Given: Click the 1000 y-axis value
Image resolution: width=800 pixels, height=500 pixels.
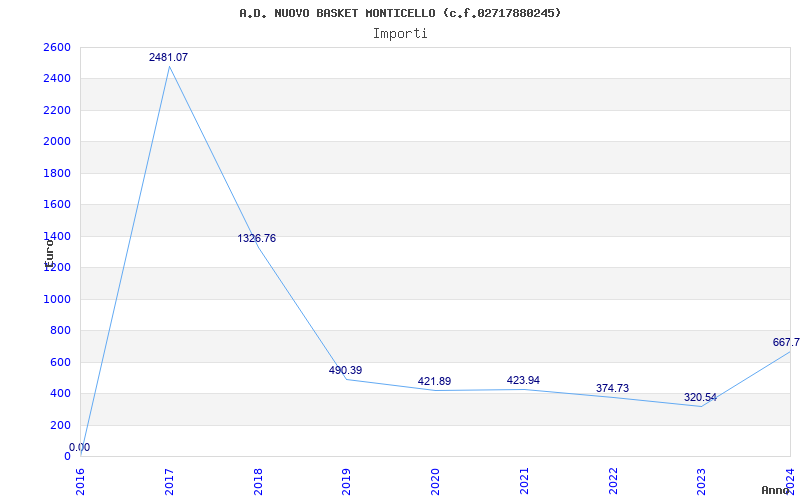Looking at the screenshot, I should tap(58, 299).
